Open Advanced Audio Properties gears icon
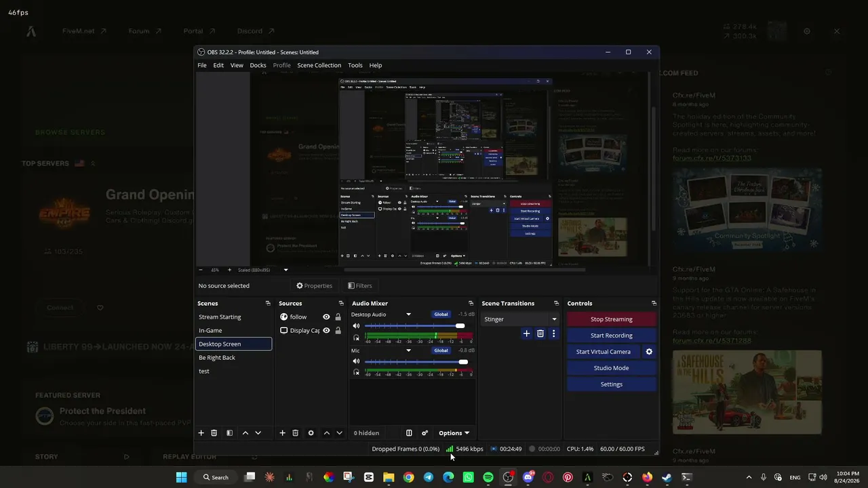Viewport: 868px width, 488px height. click(425, 433)
